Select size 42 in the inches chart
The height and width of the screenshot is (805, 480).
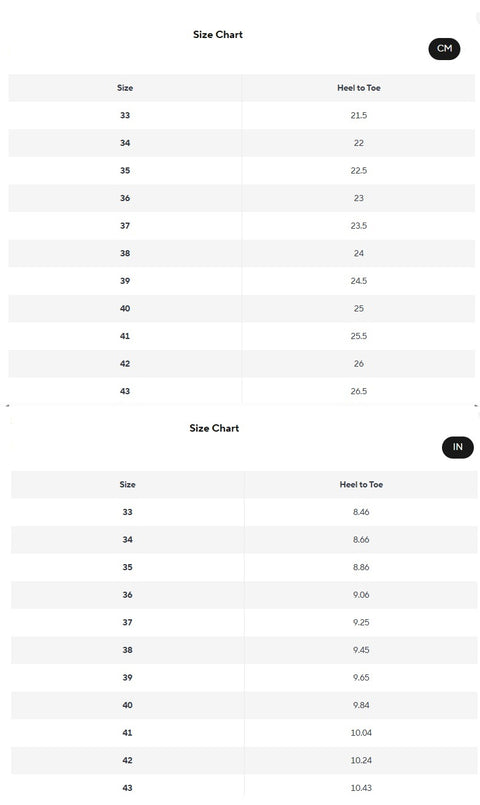click(127, 760)
